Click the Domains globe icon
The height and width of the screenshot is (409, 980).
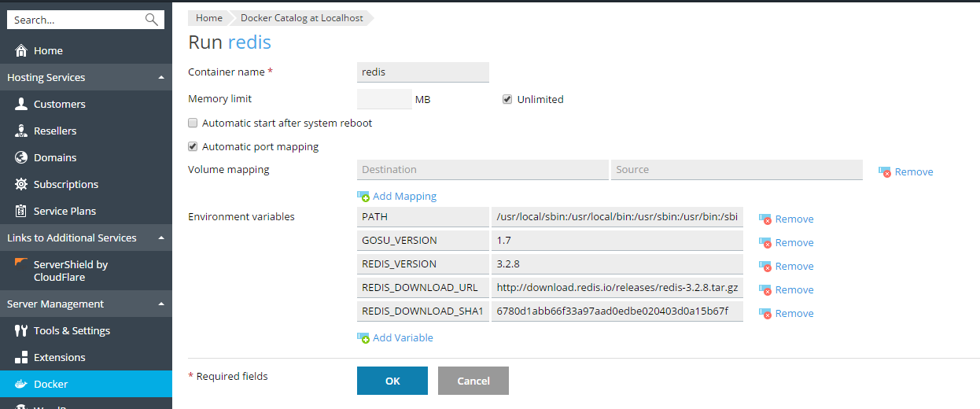pos(21,157)
